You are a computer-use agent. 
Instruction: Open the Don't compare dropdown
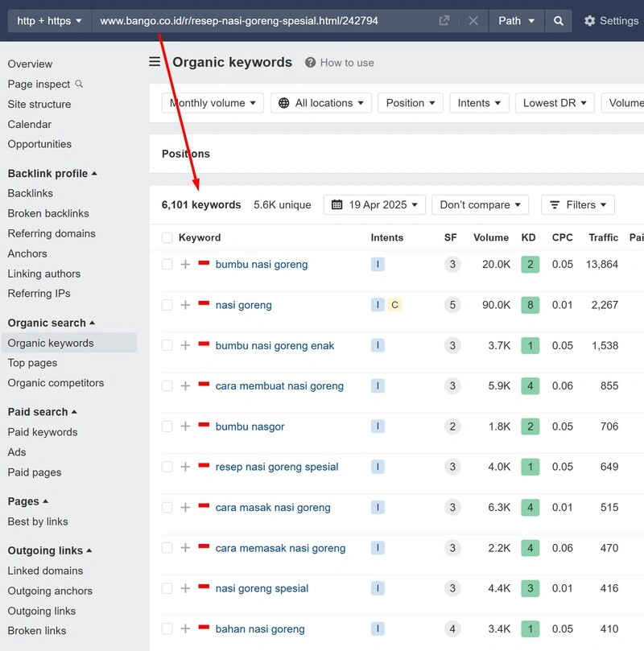[480, 204]
